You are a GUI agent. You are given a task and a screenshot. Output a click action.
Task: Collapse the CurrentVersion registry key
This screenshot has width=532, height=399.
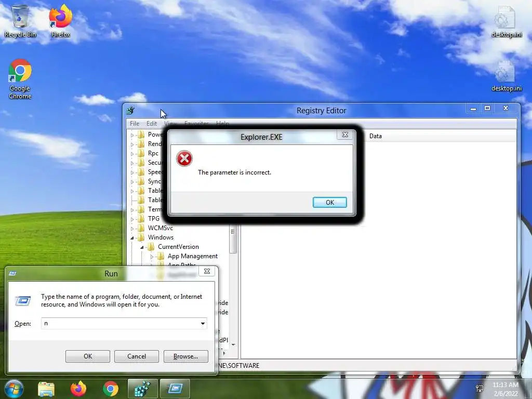click(x=142, y=247)
